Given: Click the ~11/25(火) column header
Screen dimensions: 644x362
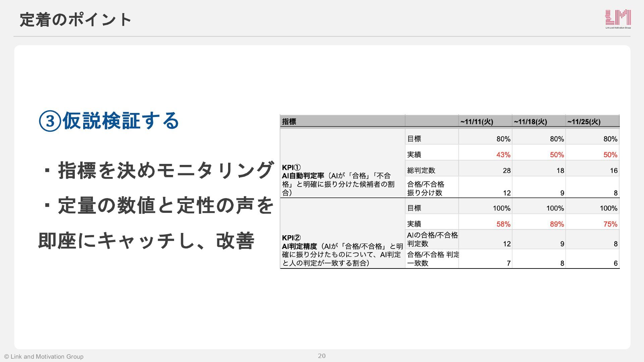Looking at the screenshot, I should pos(584,122).
